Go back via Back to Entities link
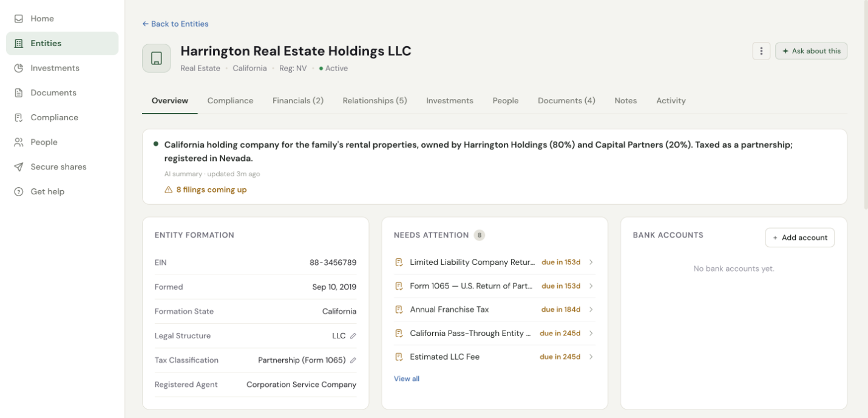 click(x=175, y=24)
